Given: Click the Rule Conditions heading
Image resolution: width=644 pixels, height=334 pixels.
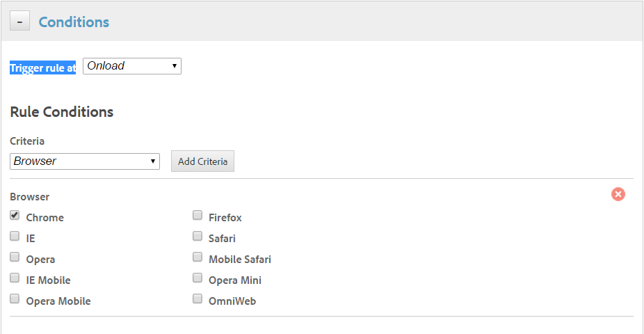Looking at the screenshot, I should click(61, 112).
